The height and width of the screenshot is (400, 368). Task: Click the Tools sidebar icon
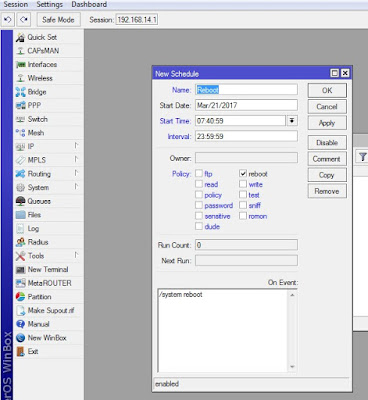[20, 256]
